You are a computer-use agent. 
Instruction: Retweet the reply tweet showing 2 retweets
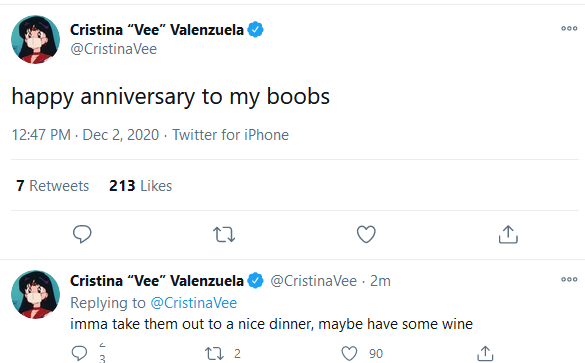point(215,353)
